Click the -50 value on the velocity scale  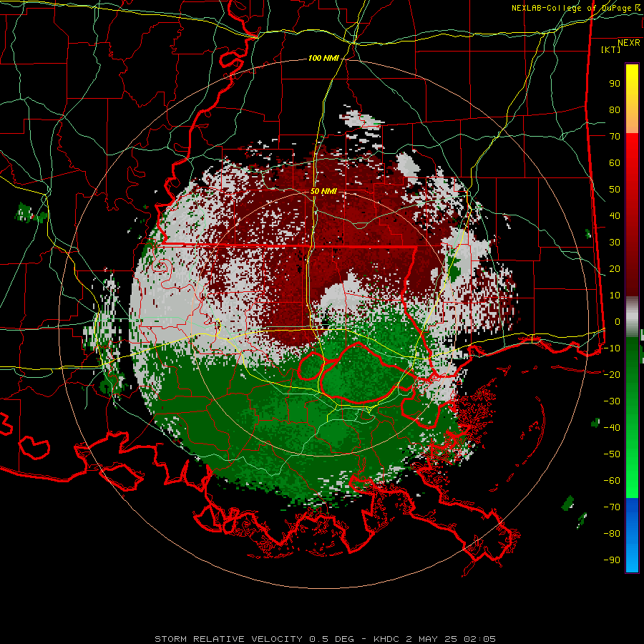pos(612,454)
